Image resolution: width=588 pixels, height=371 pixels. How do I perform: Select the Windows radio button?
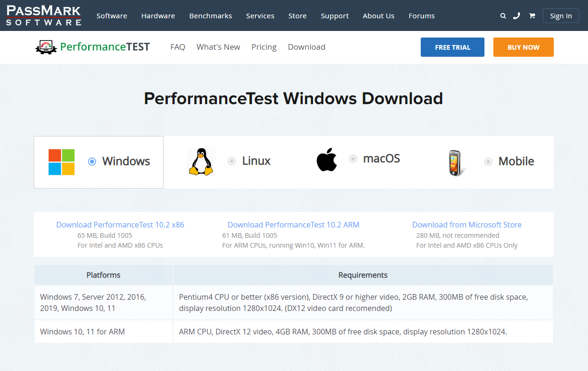92,161
